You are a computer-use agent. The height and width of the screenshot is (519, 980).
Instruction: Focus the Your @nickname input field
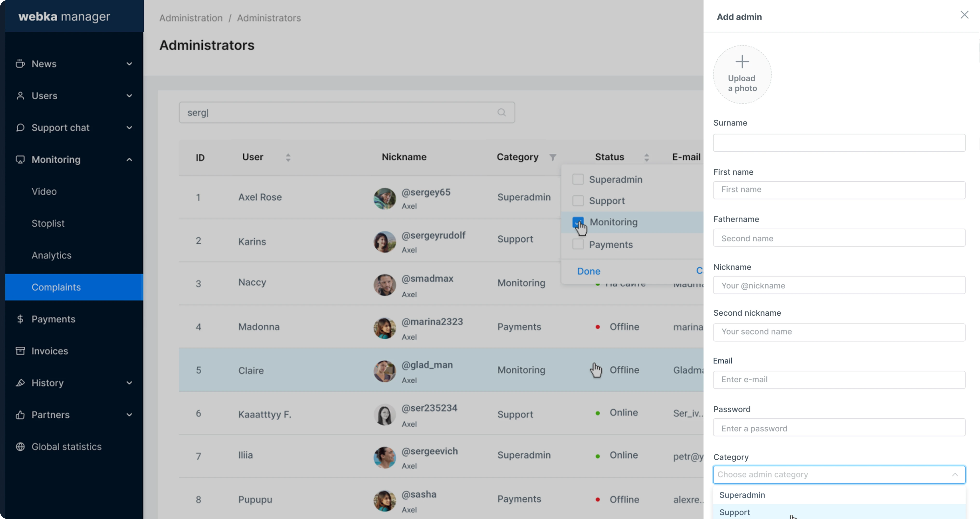coord(839,285)
